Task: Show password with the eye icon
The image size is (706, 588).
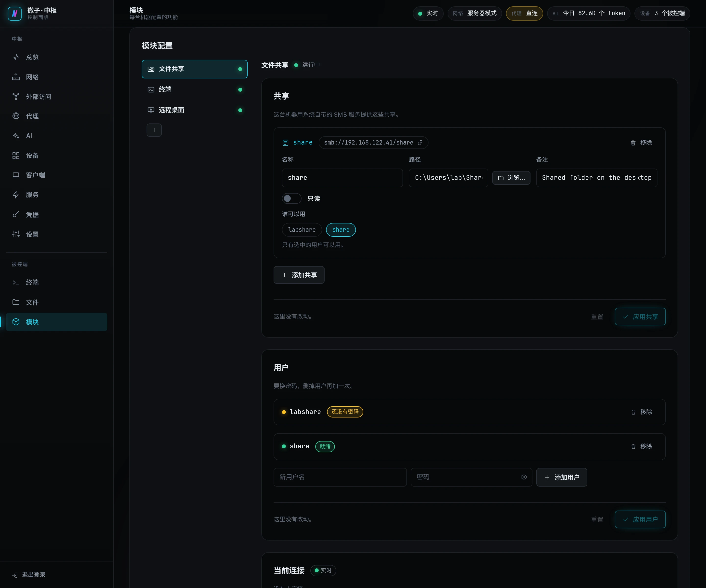Action: click(x=523, y=477)
